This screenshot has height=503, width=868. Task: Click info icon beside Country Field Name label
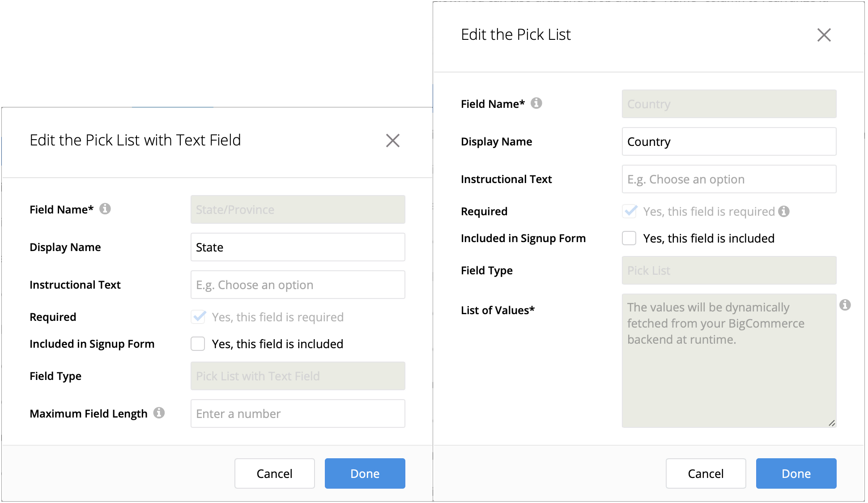[536, 103]
